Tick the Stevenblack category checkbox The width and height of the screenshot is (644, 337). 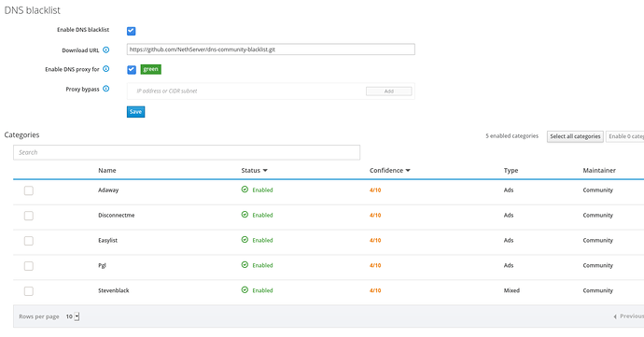point(28,291)
